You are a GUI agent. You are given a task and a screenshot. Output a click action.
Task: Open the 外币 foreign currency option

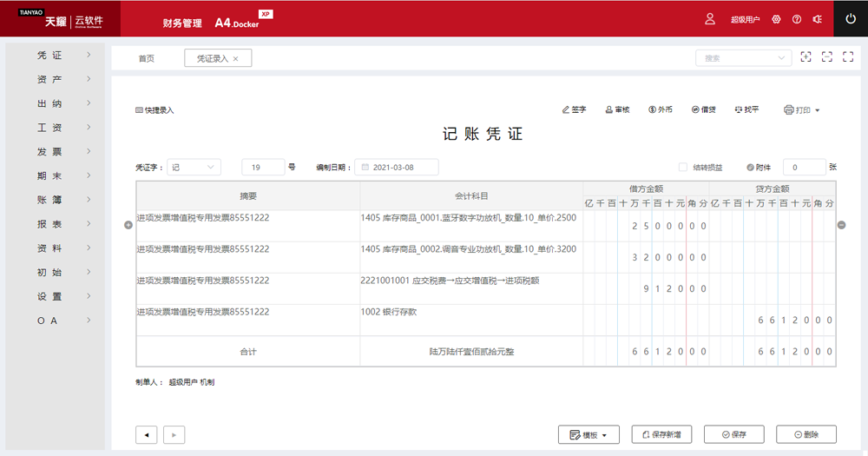[x=653, y=110]
